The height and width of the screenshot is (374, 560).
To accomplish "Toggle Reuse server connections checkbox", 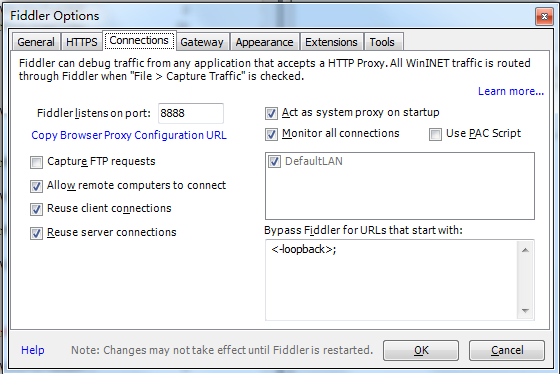I will pos(36,233).
